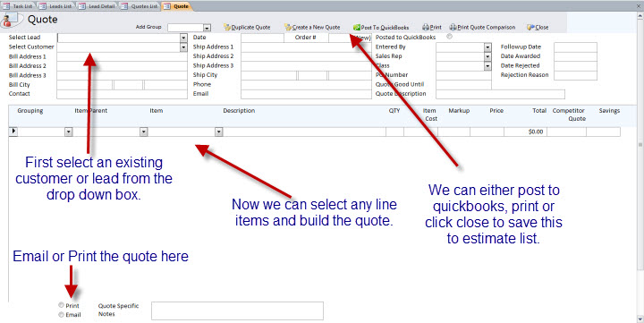
Task: Click the scrollbar up arrow at top right
Action: coord(640,16)
